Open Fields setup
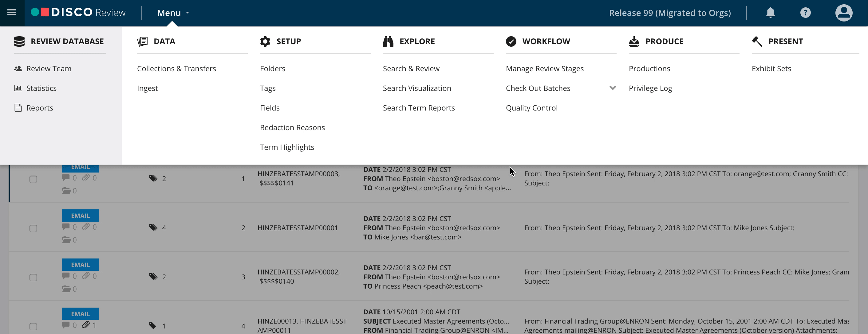The image size is (868, 334). (x=270, y=108)
